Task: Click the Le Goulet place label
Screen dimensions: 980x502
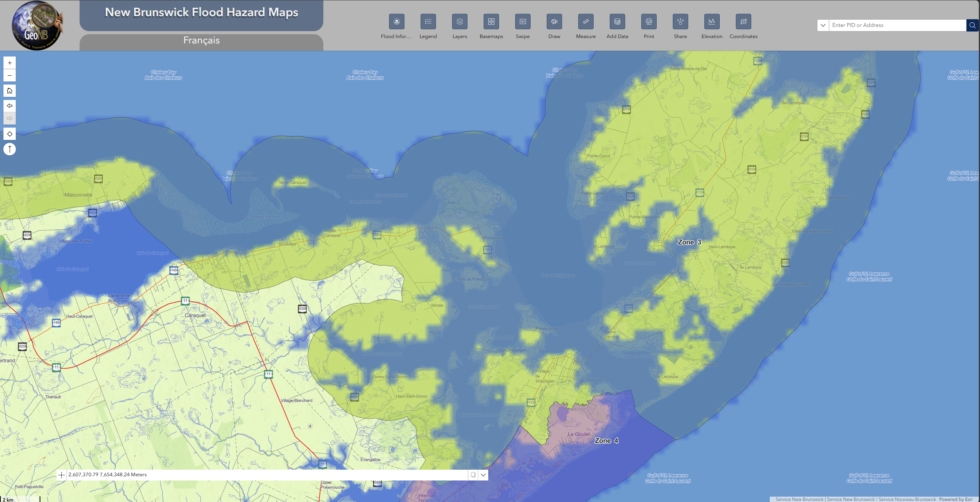Action: tap(579, 434)
